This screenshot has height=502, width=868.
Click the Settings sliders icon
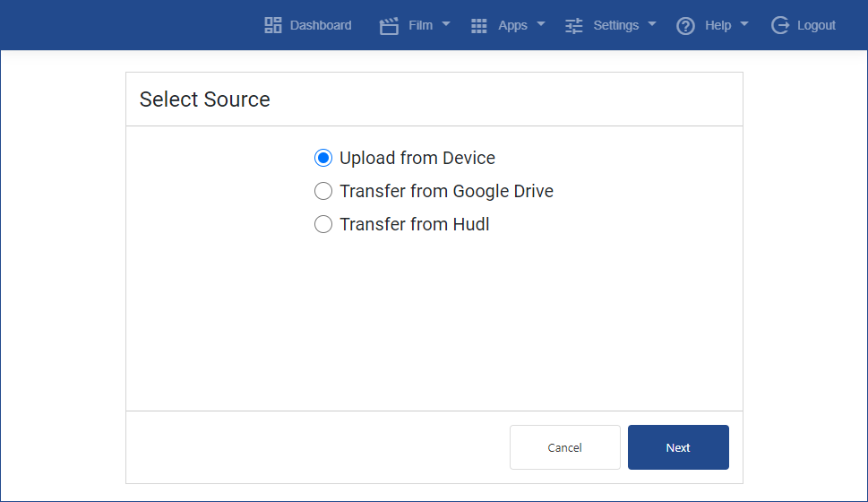pos(573,25)
